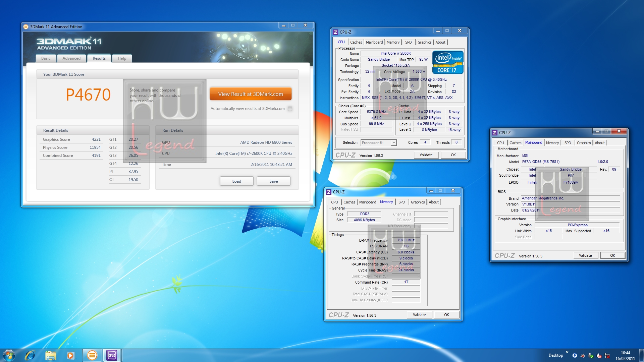Click OK in the Memory CPU-Z window

pos(446,315)
